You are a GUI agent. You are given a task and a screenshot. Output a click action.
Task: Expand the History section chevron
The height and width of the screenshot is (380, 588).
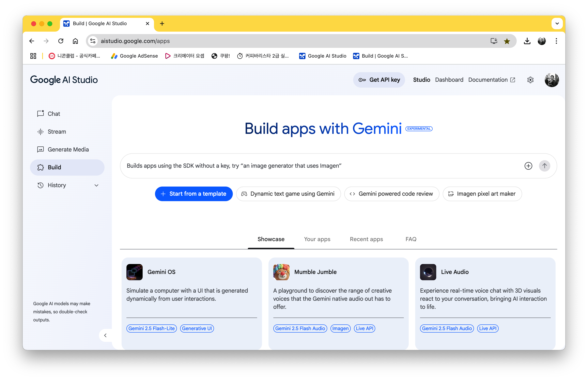(96, 185)
